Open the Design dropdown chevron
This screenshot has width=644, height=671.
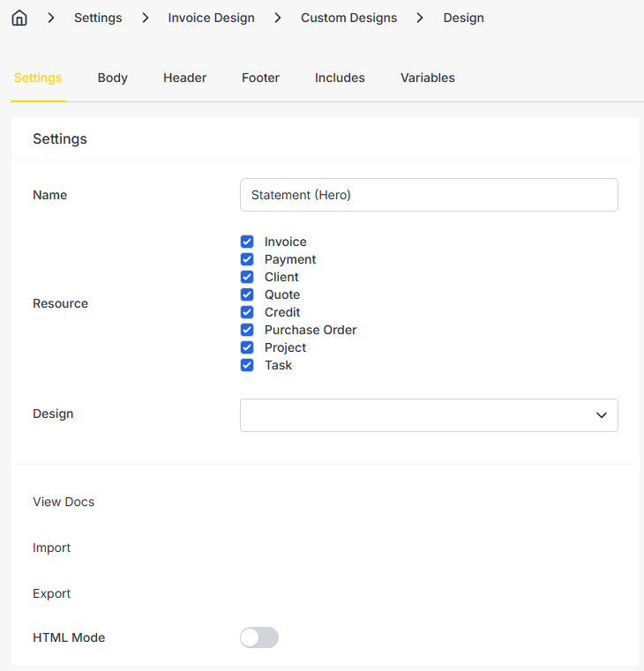coord(601,415)
